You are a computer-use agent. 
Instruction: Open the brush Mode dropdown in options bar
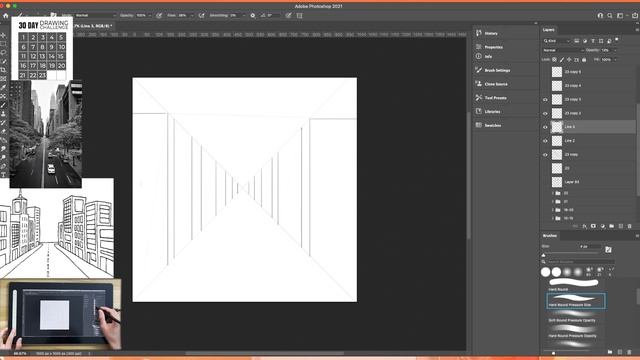pyautogui.click(x=95, y=16)
